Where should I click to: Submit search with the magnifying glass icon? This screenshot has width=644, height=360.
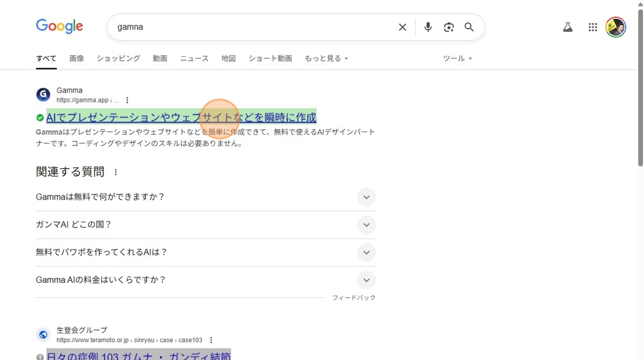coord(469,27)
